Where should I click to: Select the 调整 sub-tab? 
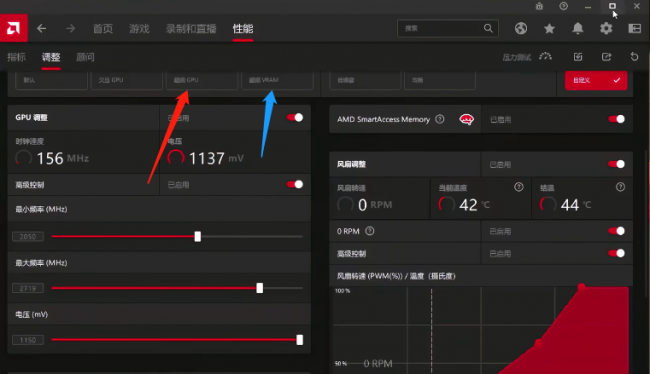(51, 57)
